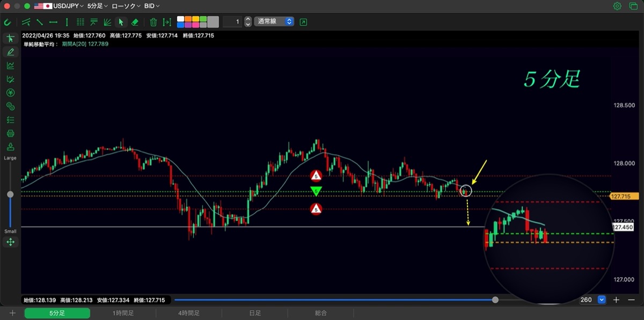Pick the orange color swatch
644x320 pixels.
[188, 19]
